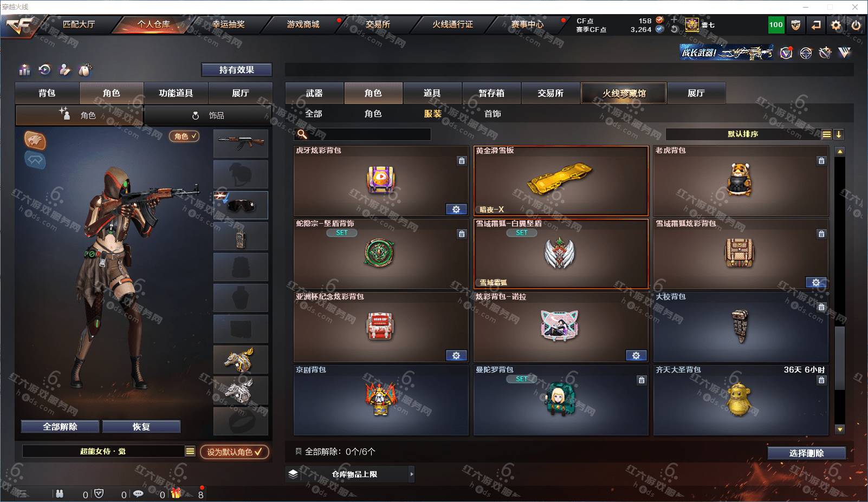Switch to 火线珍藏馆 tab

pyautogui.click(x=624, y=93)
